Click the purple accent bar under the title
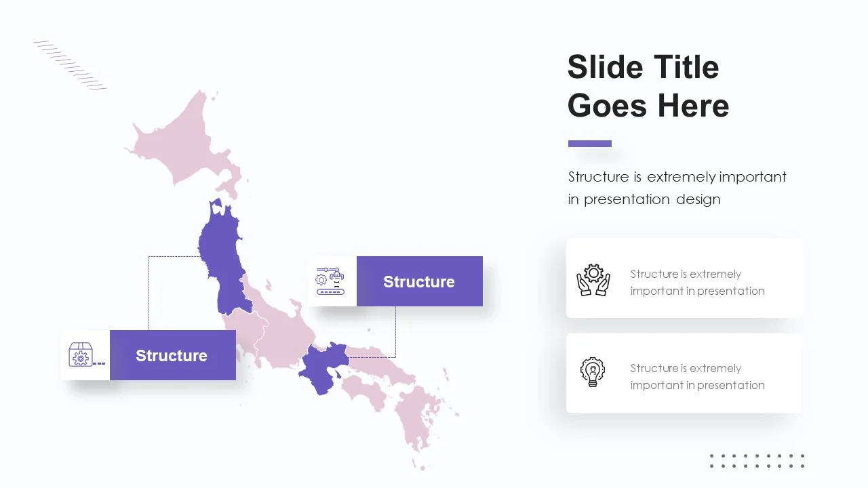The height and width of the screenshot is (488, 868). (589, 144)
